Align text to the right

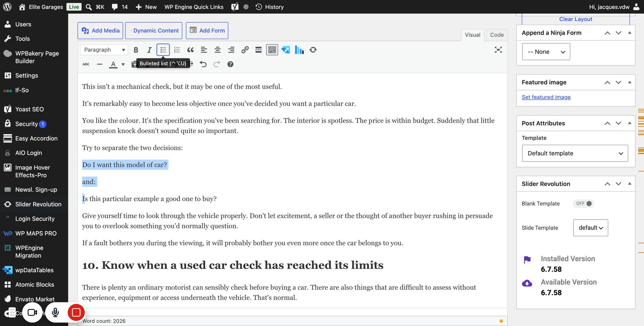pos(231,50)
